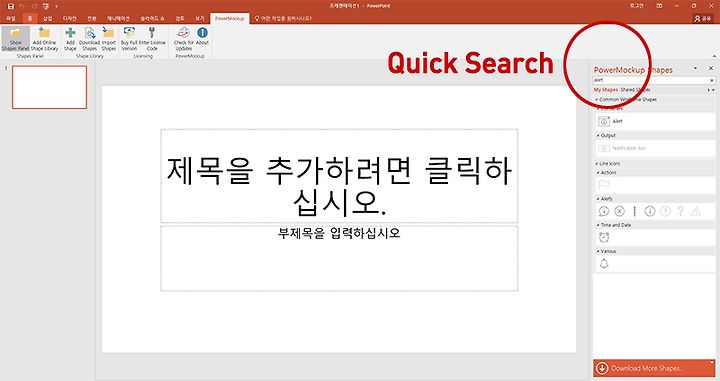Viewport: 720px width, 381px height.
Task: Collapse the Output category
Action: 598,136
